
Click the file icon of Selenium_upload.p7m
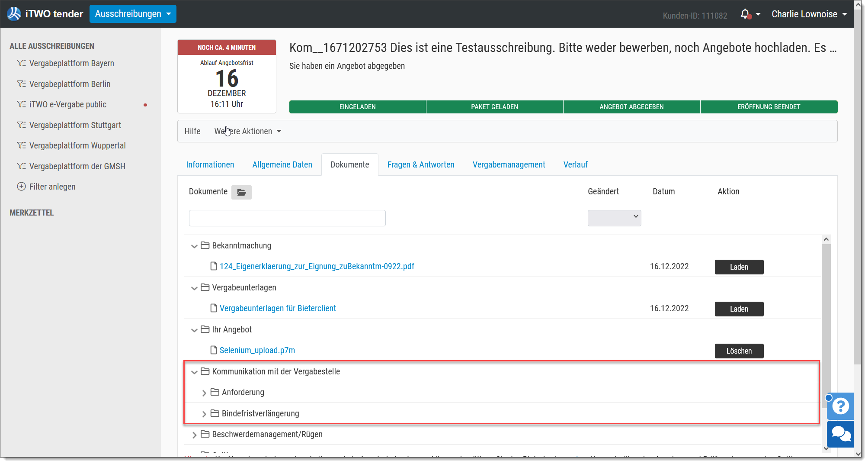click(x=214, y=350)
